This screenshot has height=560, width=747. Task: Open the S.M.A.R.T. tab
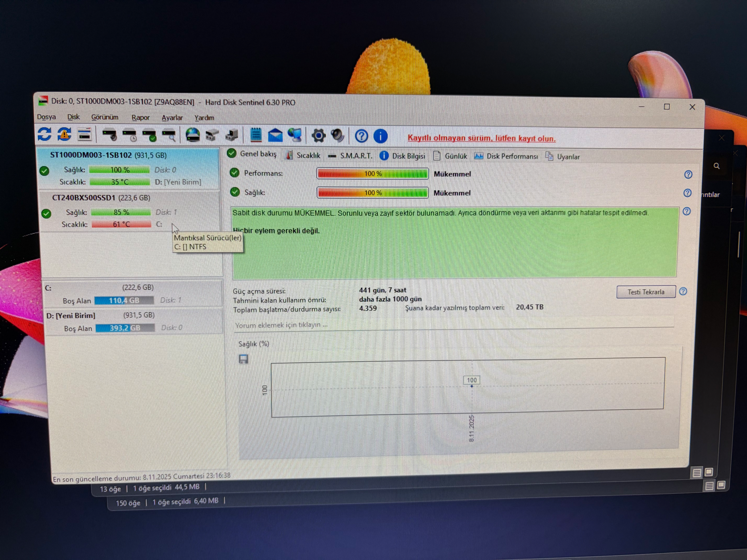click(350, 156)
